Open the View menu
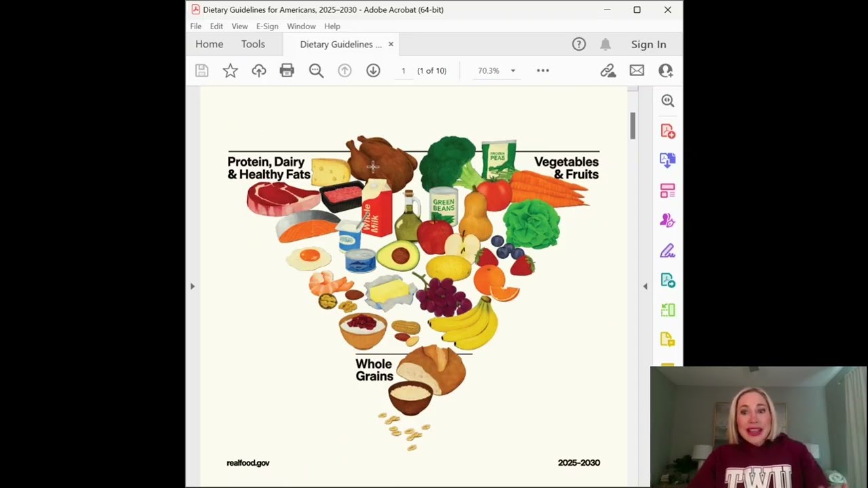Viewport: 868px width, 488px height. [239, 26]
